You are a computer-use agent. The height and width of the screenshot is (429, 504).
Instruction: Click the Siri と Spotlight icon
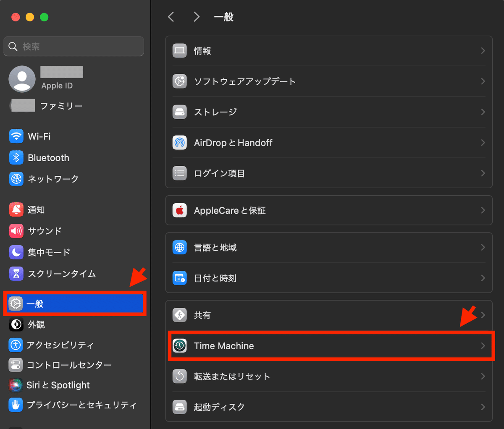click(16, 385)
